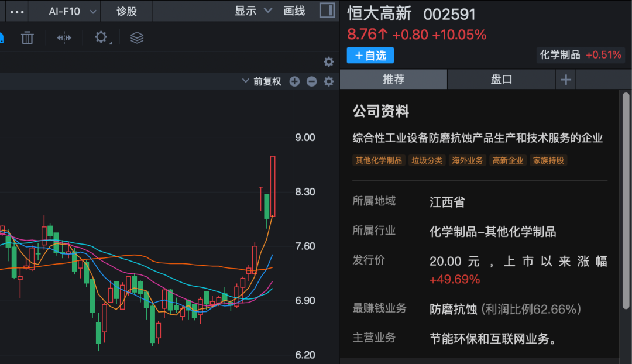Image resolution: width=632 pixels, height=364 pixels.
Task: Open the 垃圾分类 tag
Action: click(x=427, y=160)
